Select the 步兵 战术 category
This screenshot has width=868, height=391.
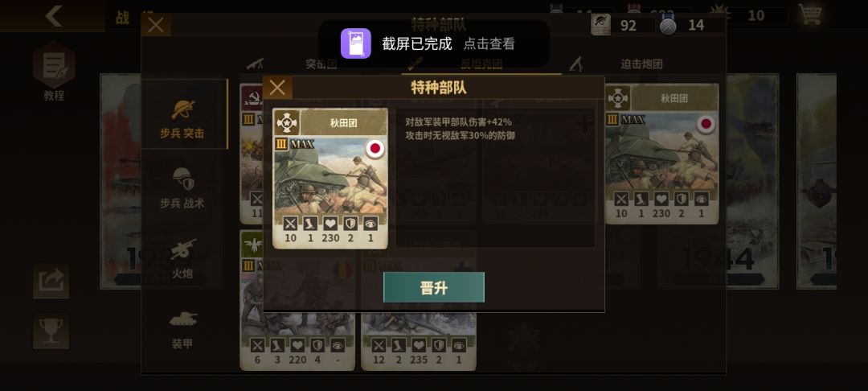point(182,188)
